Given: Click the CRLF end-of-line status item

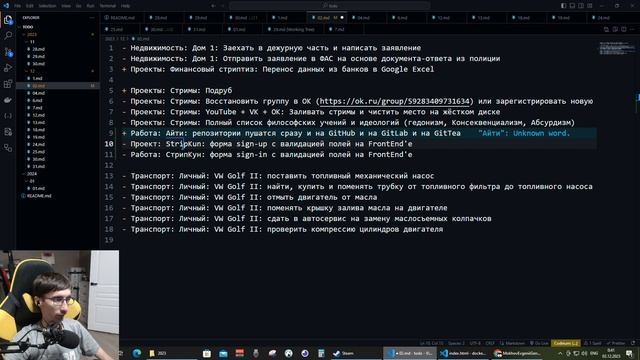Looking at the screenshot, I should [490, 343].
